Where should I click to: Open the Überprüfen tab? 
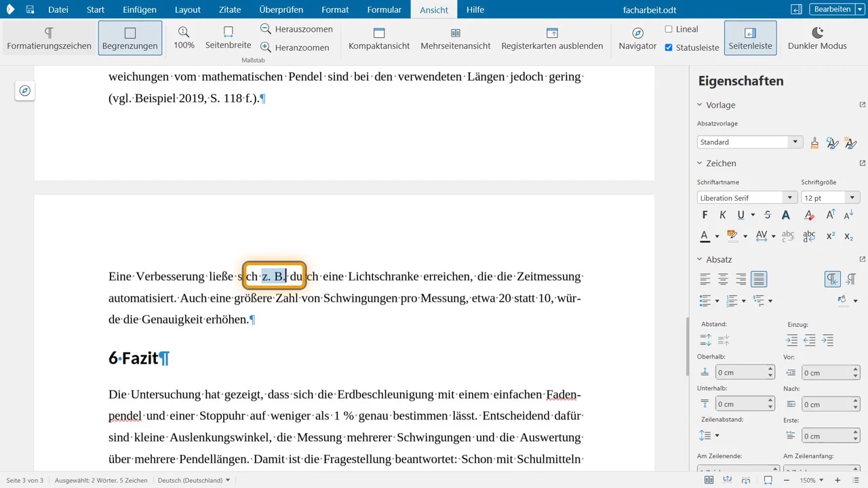coord(281,9)
